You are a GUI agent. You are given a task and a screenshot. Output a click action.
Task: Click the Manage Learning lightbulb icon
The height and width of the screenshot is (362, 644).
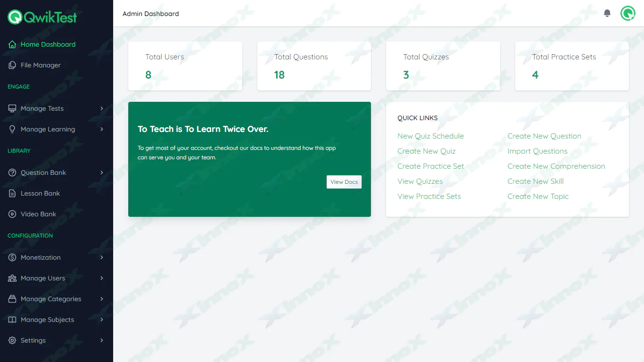[x=12, y=129]
